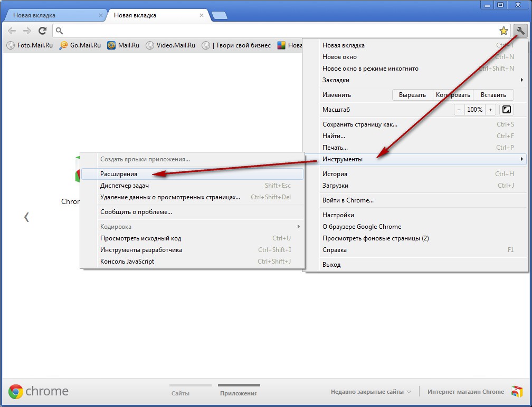Screen dimensions: 532x407
Task: Click the Вырезать button
Action: 412,95
